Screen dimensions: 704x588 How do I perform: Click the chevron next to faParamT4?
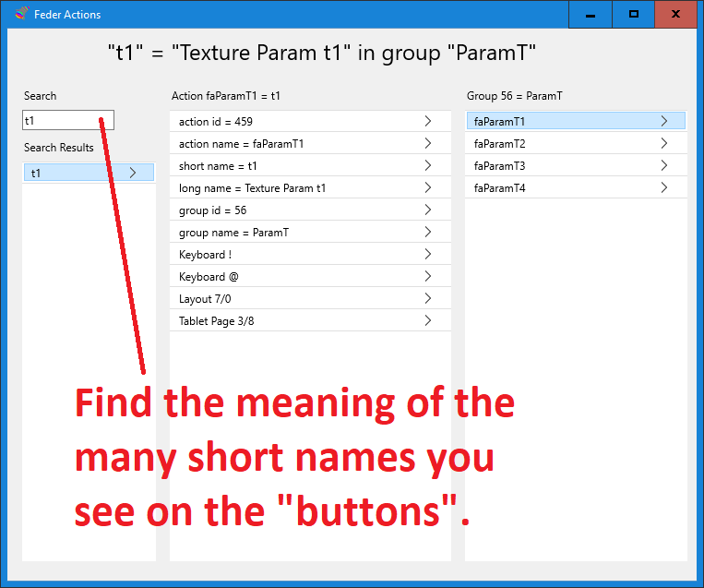[664, 188]
